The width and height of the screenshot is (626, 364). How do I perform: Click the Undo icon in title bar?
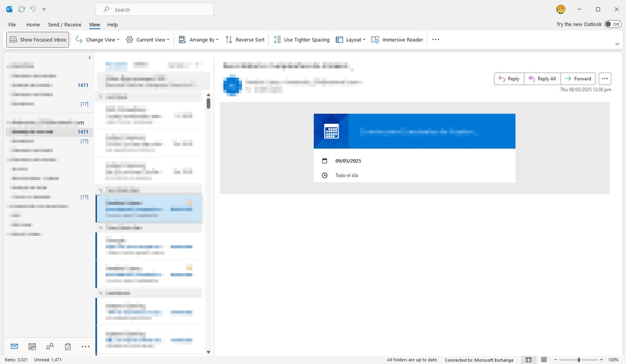(33, 9)
